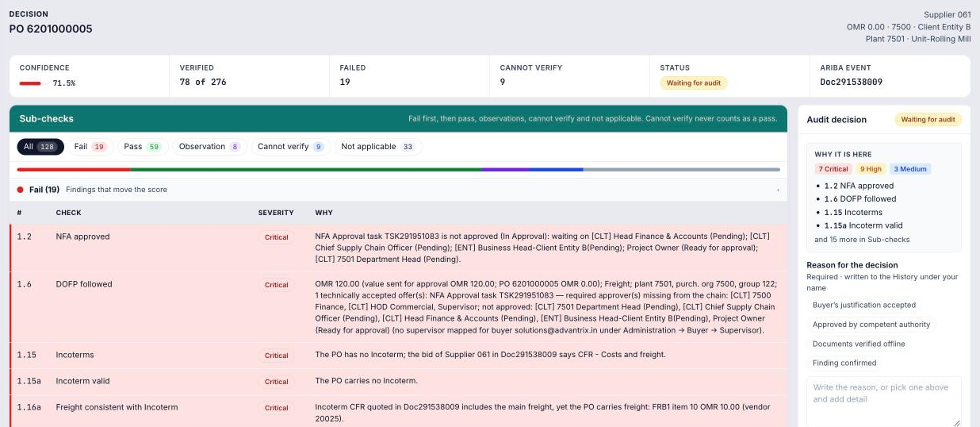Click Critical badge in DOFP followed row
The width and height of the screenshot is (980, 427).
(x=276, y=285)
